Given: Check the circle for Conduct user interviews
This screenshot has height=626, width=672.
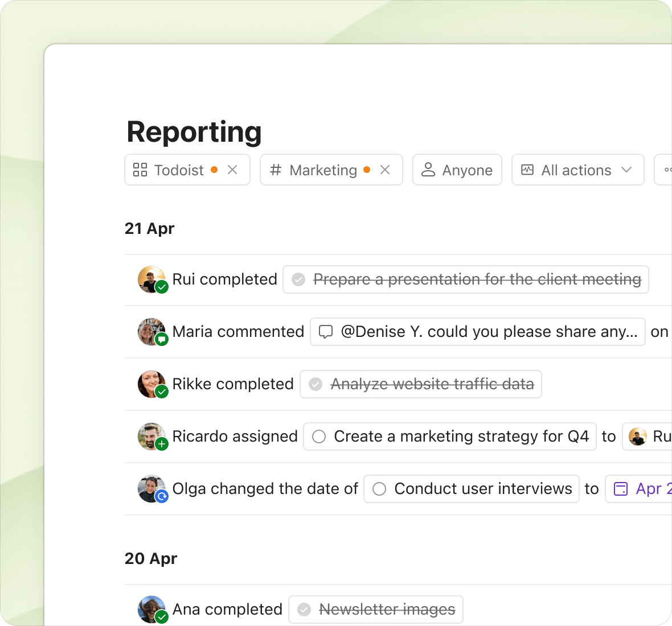Looking at the screenshot, I should (379, 488).
